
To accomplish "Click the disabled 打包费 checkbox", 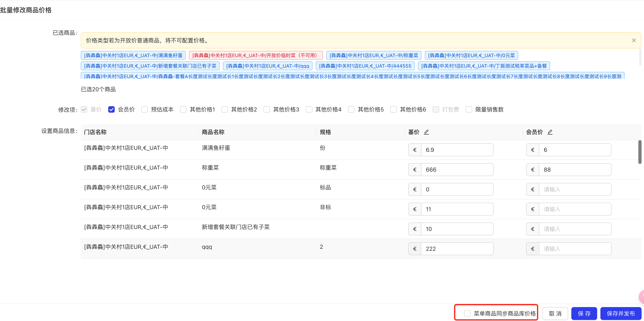I will (436, 109).
